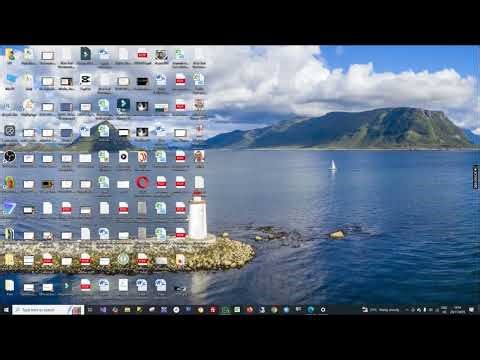Click the taskbar search box

click(x=48, y=310)
